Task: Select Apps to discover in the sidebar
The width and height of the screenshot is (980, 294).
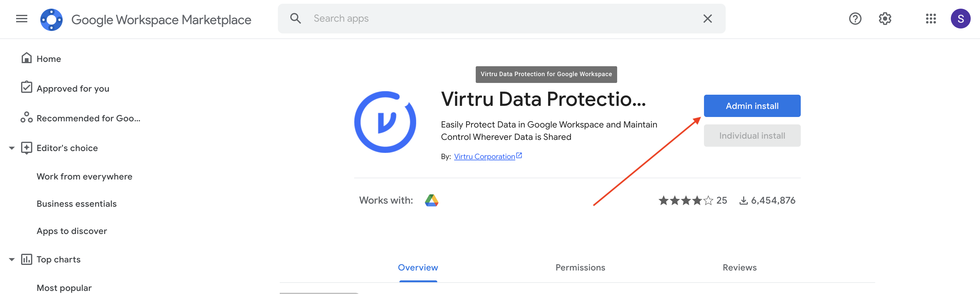Action: 72,231
